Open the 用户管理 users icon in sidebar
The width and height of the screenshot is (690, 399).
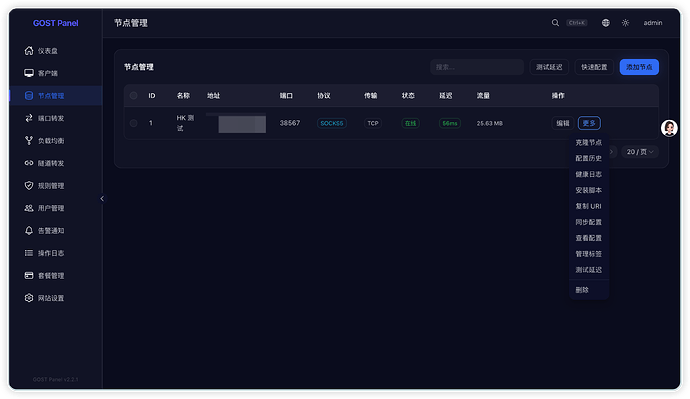(29, 208)
